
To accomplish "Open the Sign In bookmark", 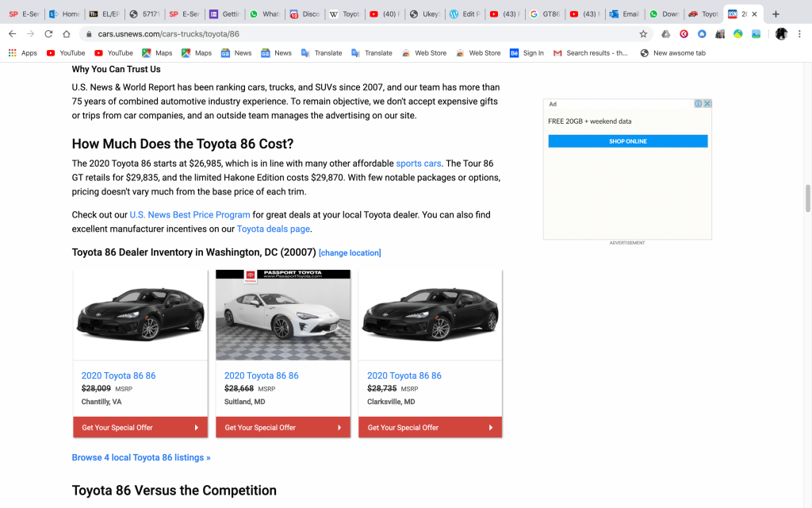I will 527,53.
